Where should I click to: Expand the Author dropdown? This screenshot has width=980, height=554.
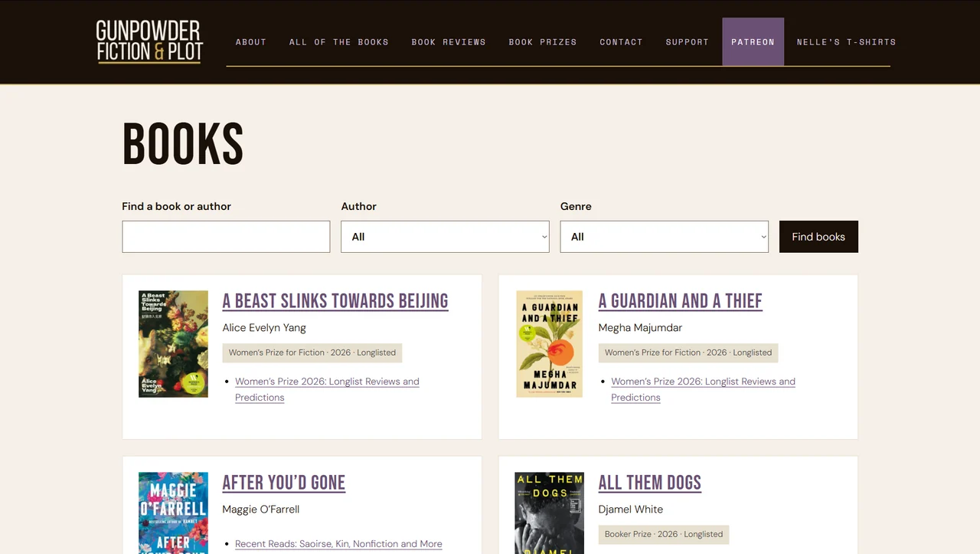[445, 237]
